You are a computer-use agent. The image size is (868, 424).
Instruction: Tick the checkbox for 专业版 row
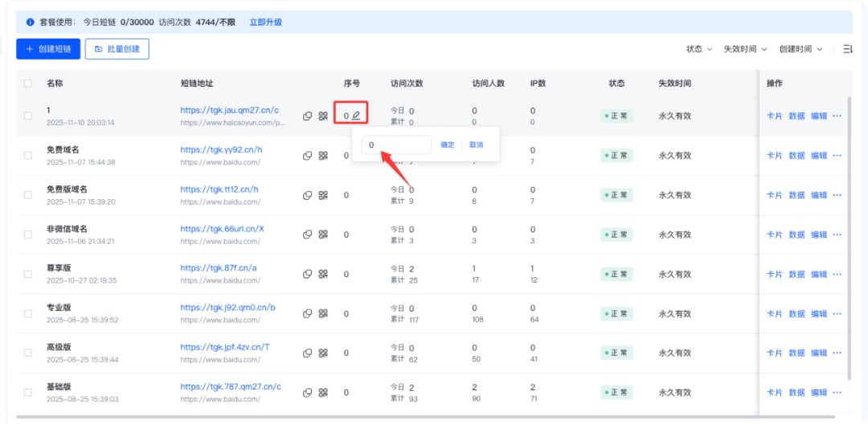(x=27, y=313)
